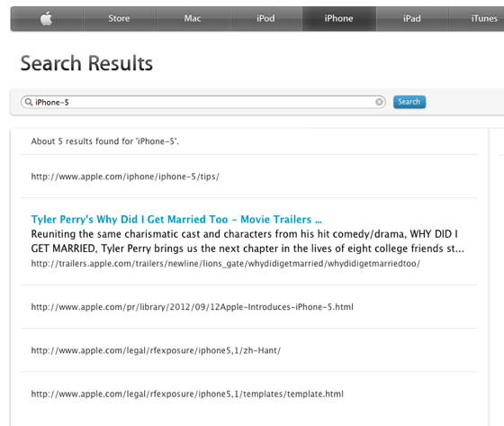This screenshot has height=426, width=504.
Task: Select the iPhone navigation tab
Action: pyautogui.click(x=338, y=19)
